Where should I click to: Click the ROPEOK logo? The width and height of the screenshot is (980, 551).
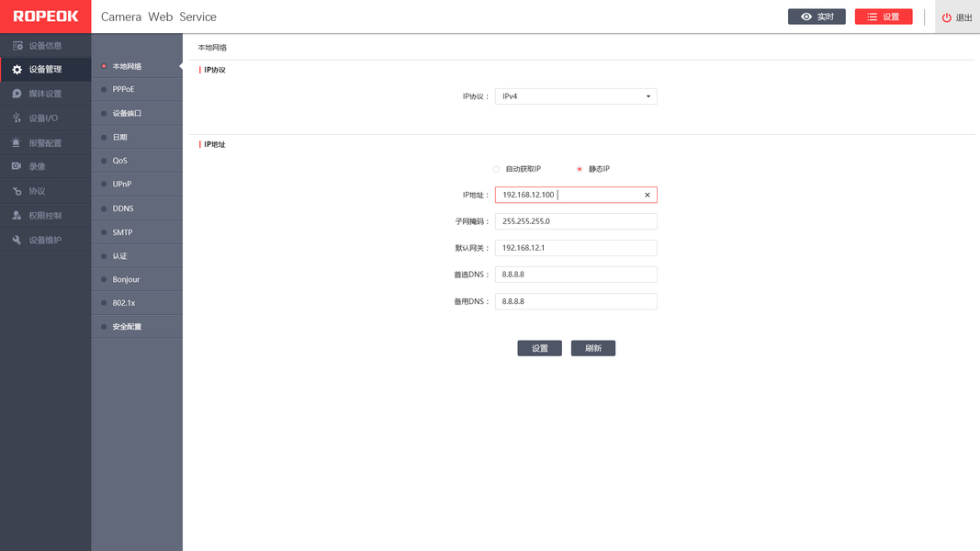click(x=46, y=17)
